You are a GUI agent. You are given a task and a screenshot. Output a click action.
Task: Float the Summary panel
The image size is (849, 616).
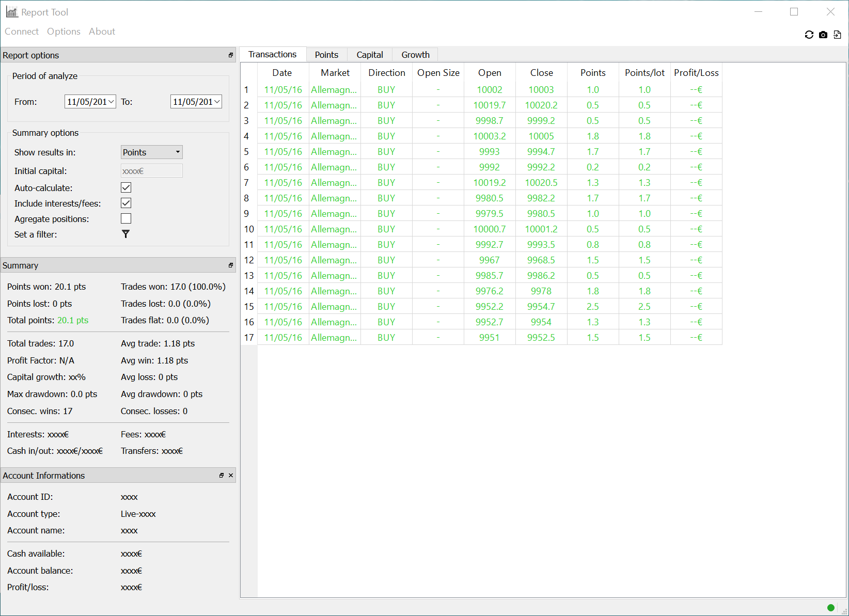coord(231,265)
